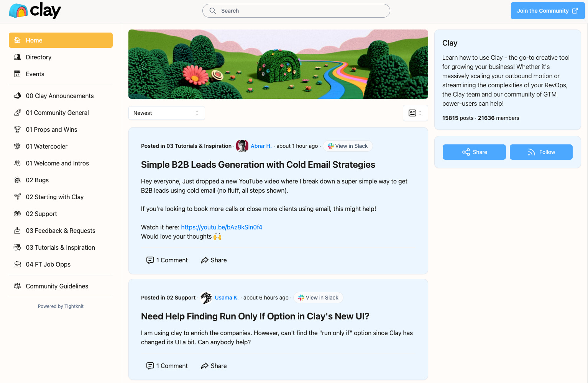Open the post layout view selector
The image size is (588, 383).
[416, 113]
